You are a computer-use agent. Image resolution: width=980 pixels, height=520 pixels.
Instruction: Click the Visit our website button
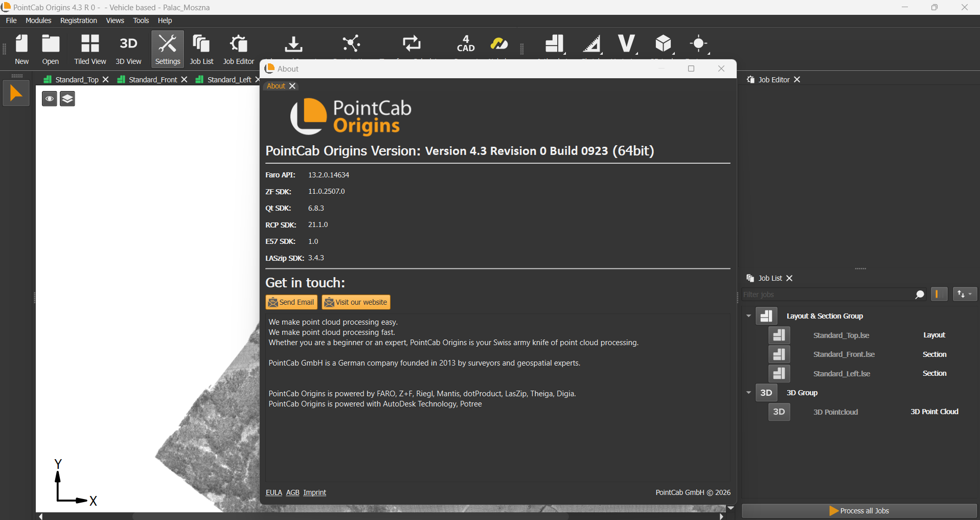(356, 302)
